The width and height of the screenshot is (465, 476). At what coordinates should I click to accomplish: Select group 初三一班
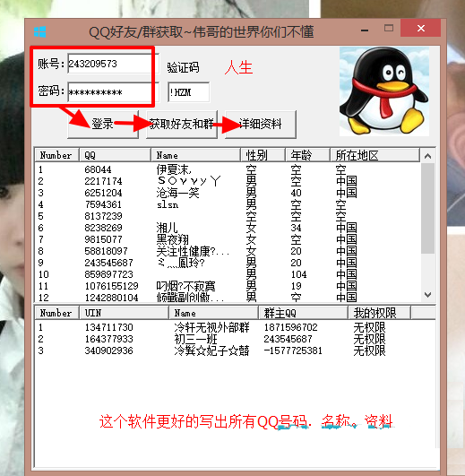[x=235, y=339]
